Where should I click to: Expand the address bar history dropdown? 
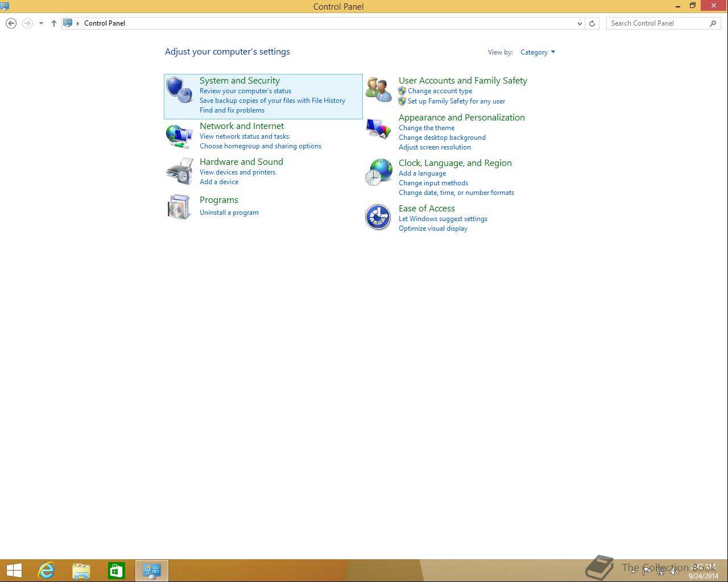pyautogui.click(x=580, y=23)
